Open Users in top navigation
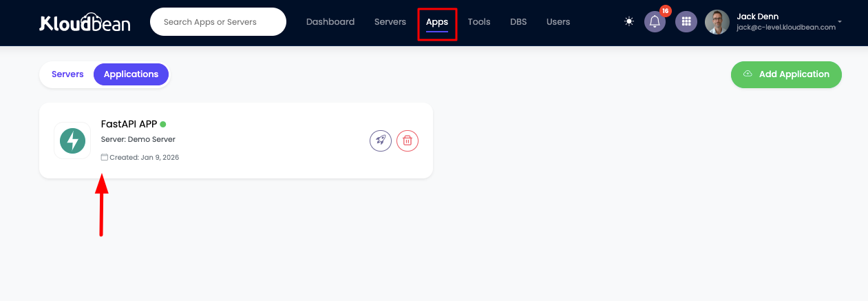 pos(558,22)
